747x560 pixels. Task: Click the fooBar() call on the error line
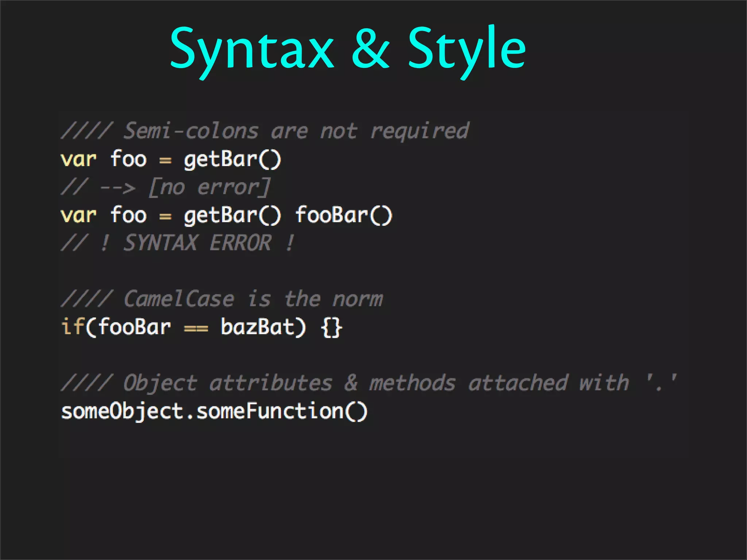343,215
